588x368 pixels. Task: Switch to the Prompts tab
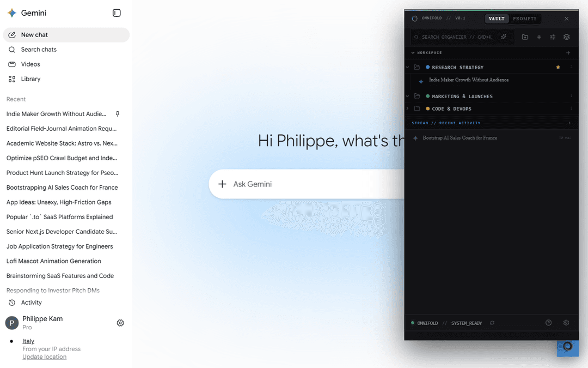click(525, 19)
